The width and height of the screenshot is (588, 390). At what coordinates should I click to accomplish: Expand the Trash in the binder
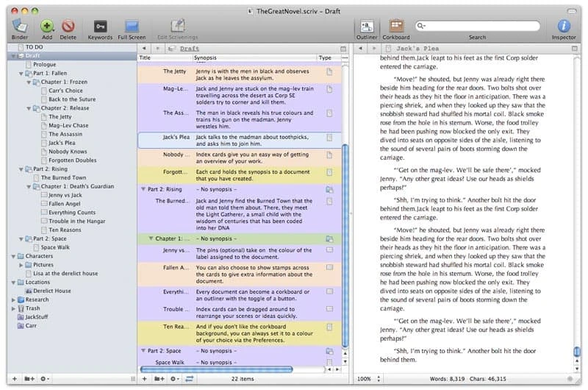[13, 308]
